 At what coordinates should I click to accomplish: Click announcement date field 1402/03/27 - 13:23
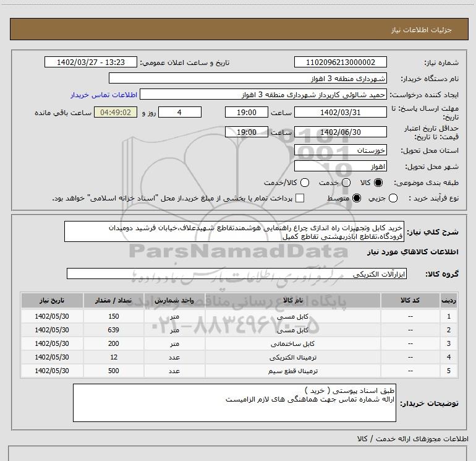[91, 62]
